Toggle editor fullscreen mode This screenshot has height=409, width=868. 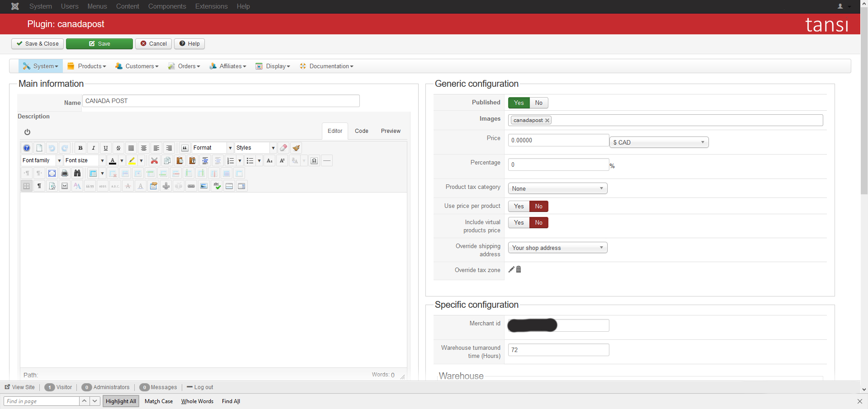tap(52, 173)
